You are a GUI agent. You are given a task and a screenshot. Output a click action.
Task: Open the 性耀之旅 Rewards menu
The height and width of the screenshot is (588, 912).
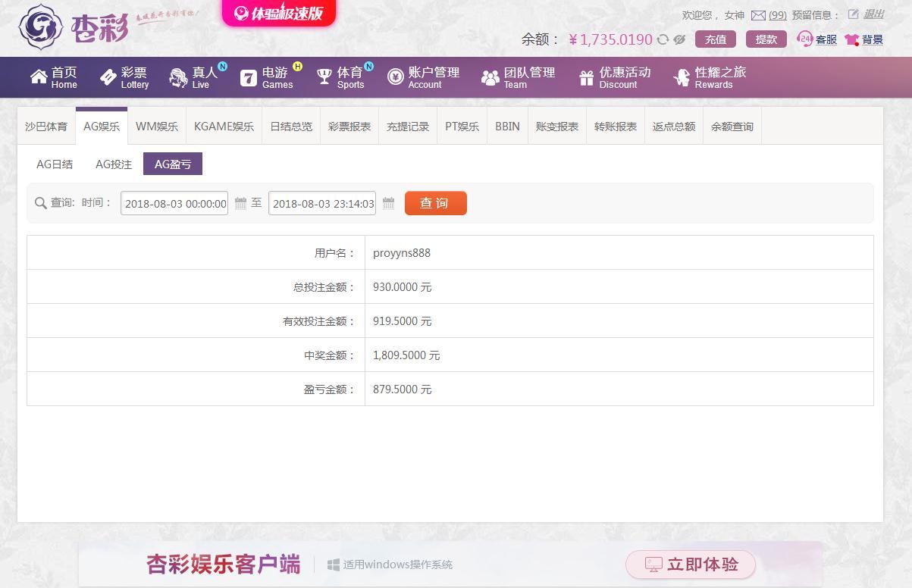(x=710, y=77)
